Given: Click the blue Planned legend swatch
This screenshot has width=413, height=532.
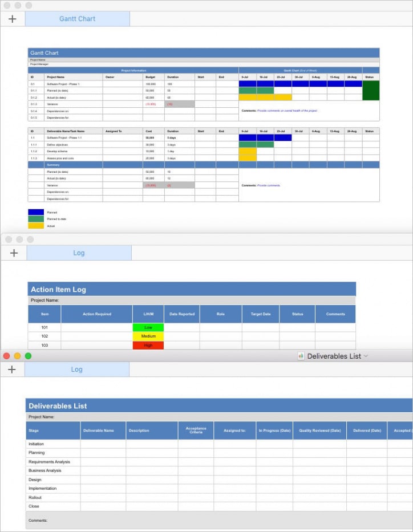Looking at the screenshot, I should [x=36, y=212].
